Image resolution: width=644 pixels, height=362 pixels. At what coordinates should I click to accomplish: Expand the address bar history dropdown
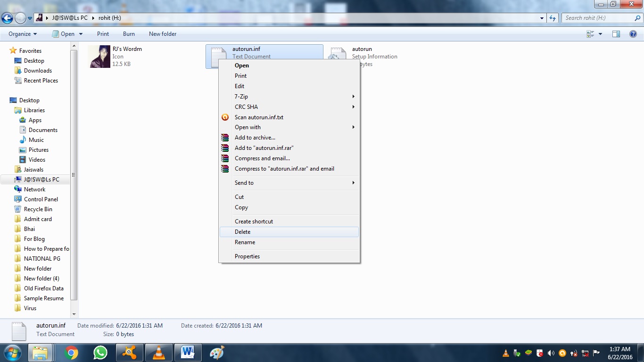click(x=541, y=17)
